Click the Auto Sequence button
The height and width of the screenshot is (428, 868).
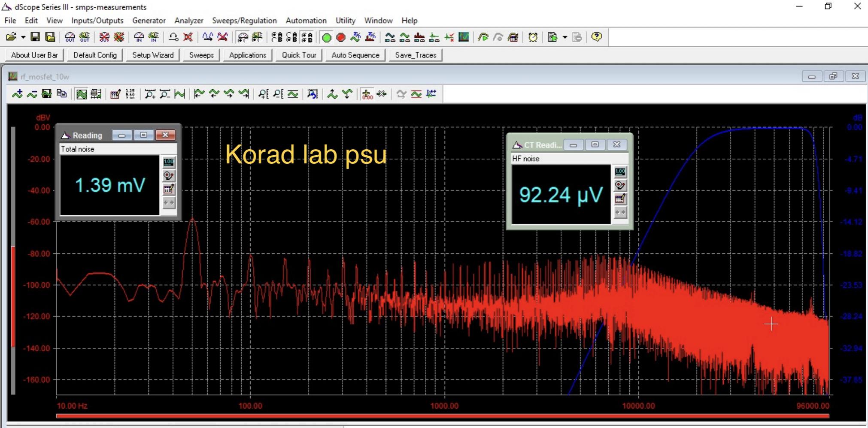point(355,55)
